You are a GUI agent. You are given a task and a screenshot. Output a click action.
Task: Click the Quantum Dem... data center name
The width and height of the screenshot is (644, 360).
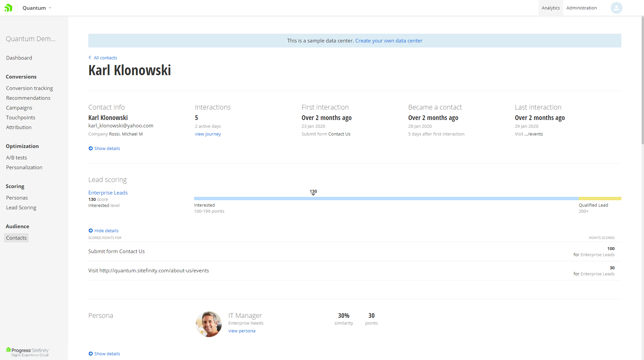(31, 39)
